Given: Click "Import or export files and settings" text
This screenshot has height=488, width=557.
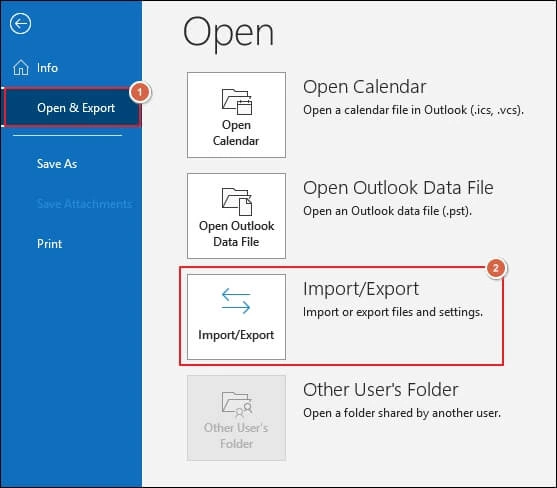Looking at the screenshot, I should [393, 312].
